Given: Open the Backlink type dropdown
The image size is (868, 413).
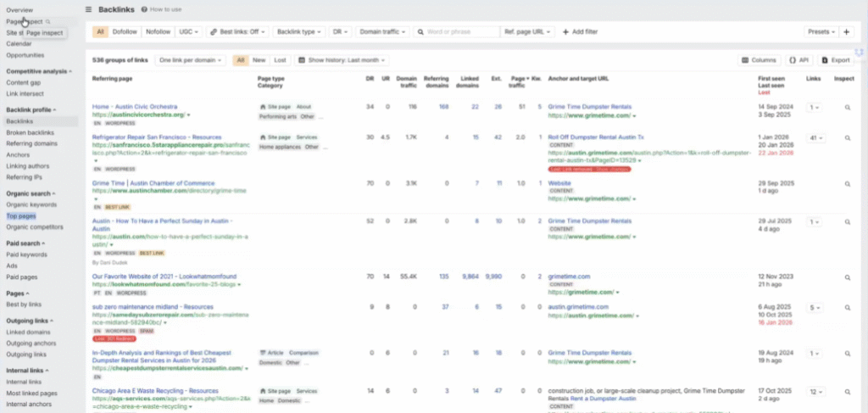Looking at the screenshot, I should [x=299, y=31].
